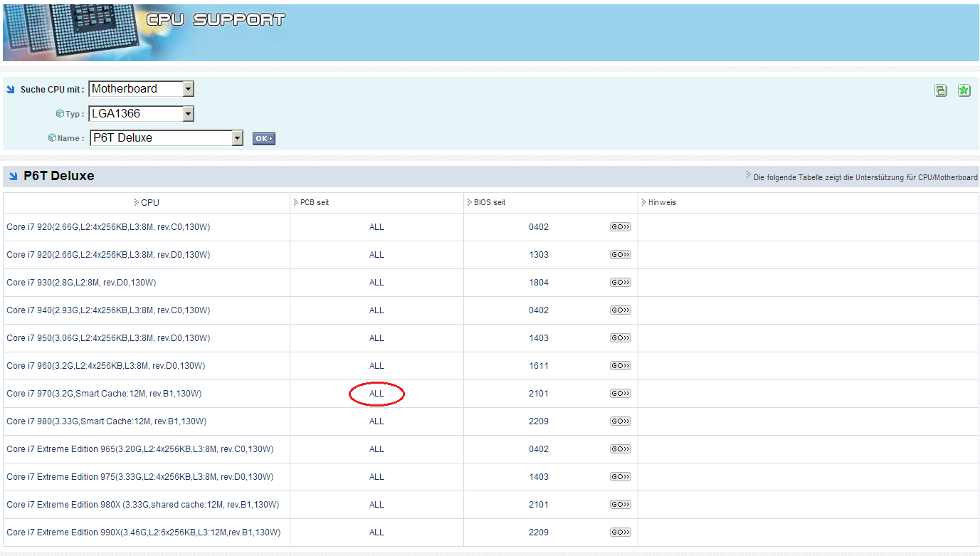Click BIOS version 1303
980x556 pixels.
coord(539,255)
